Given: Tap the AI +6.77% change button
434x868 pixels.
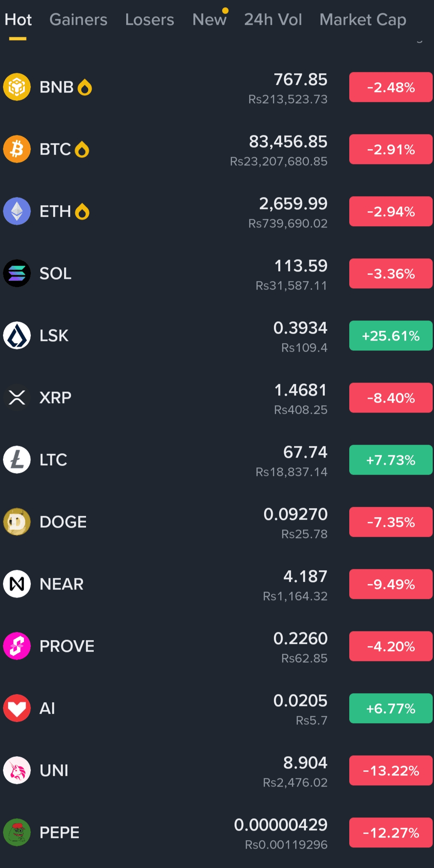Looking at the screenshot, I should point(391,708).
